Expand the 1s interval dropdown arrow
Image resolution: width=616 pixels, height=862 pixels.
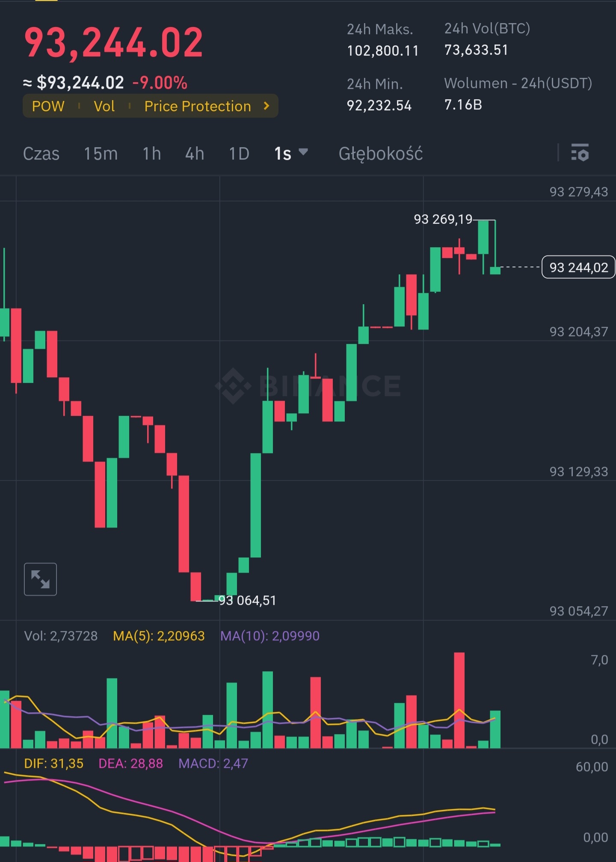[303, 152]
